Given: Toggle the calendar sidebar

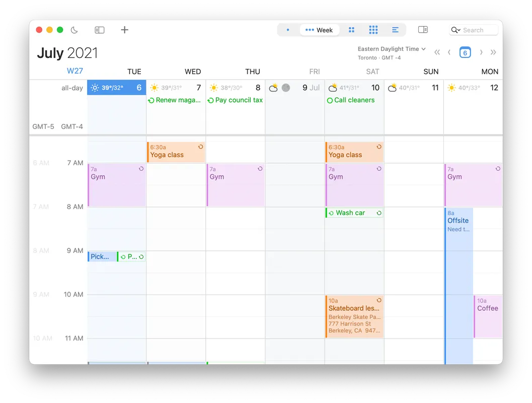Looking at the screenshot, I should tap(99, 30).
